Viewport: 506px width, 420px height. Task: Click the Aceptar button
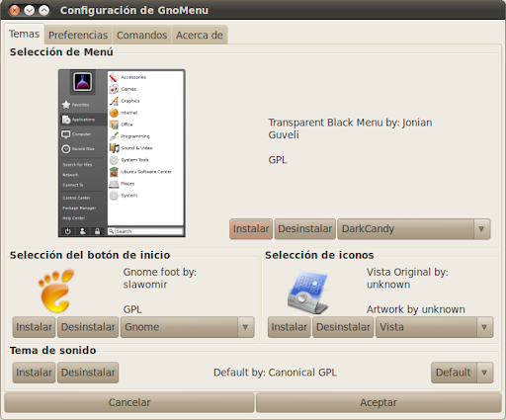point(379,402)
